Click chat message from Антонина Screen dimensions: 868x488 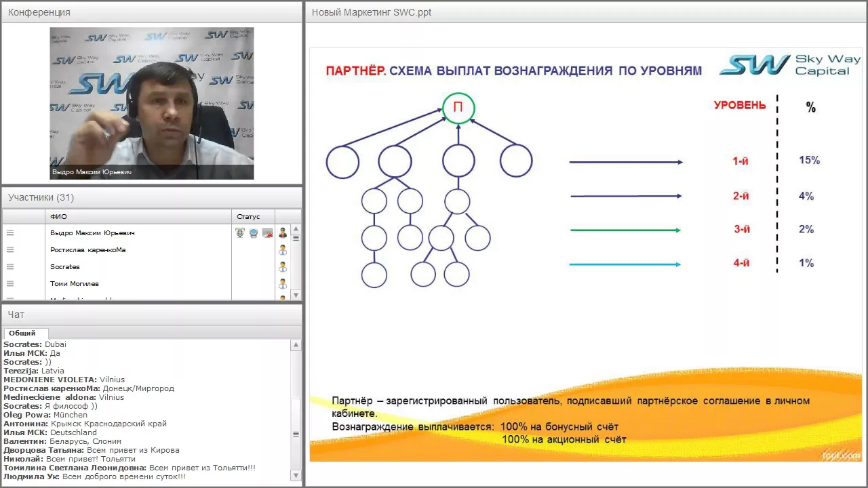coord(85,424)
